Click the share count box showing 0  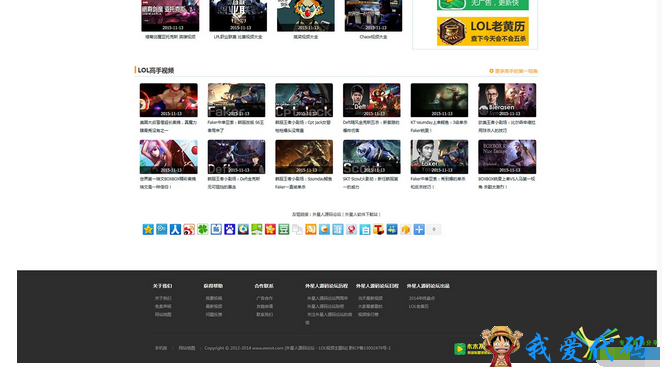(x=434, y=230)
